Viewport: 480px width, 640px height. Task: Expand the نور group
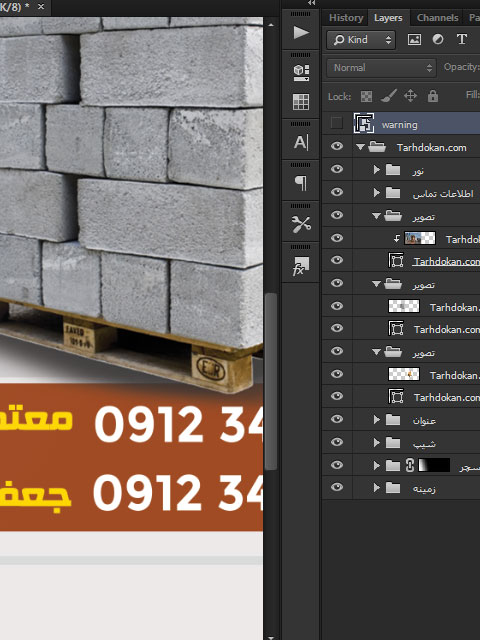(x=376, y=169)
